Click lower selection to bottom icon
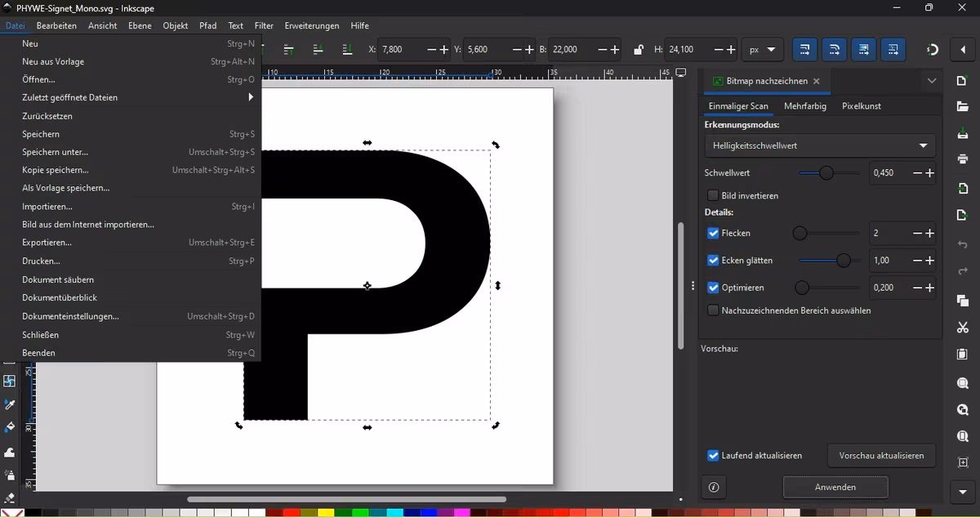This screenshot has height=518, width=980. tap(347, 50)
